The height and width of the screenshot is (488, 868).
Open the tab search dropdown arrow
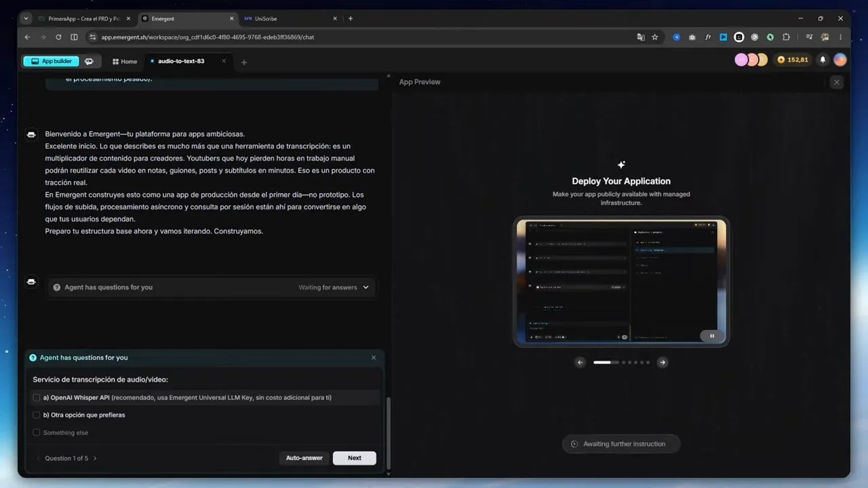[26, 18]
